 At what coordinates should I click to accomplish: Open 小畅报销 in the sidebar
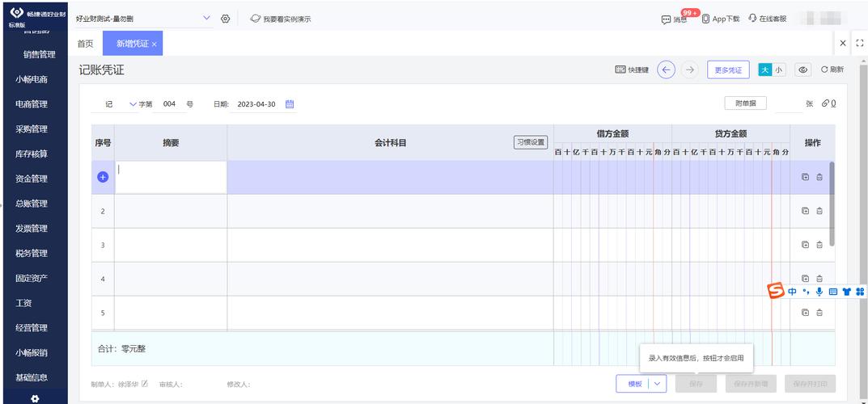32,353
